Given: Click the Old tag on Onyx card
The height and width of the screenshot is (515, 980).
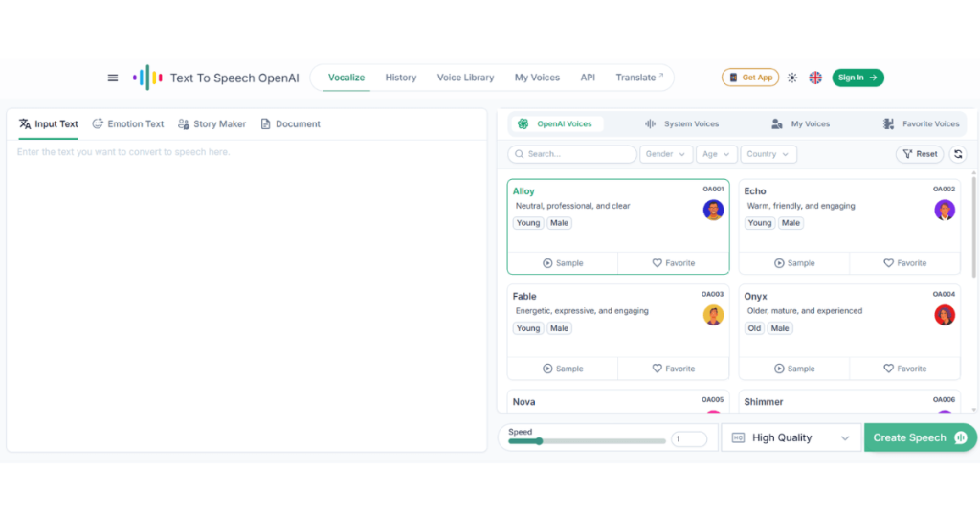Looking at the screenshot, I should [x=754, y=328].
